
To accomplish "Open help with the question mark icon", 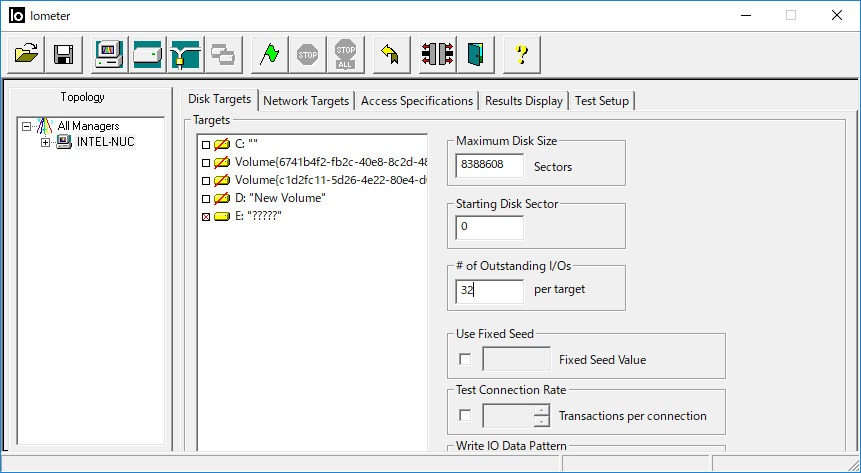I will (521, 55).
